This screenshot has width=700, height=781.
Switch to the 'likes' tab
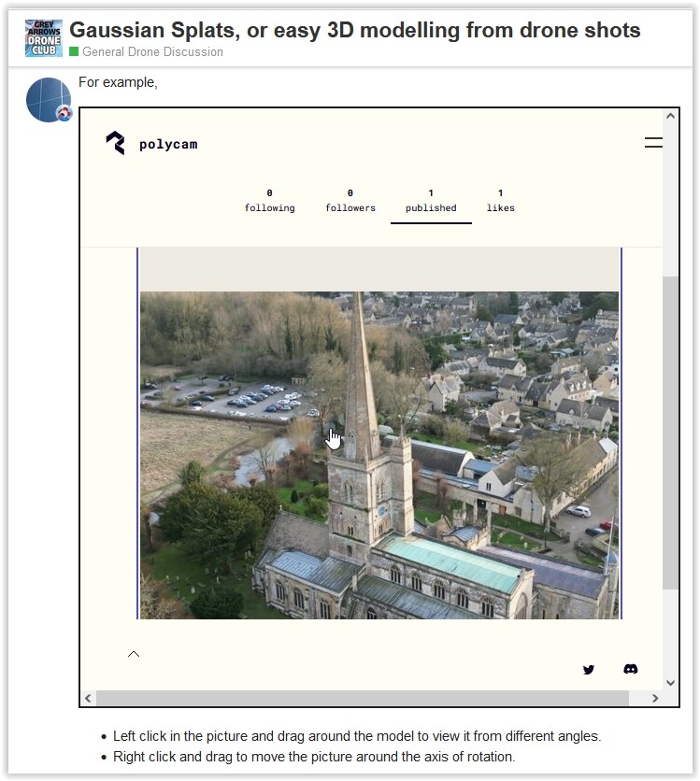[500, 201]
